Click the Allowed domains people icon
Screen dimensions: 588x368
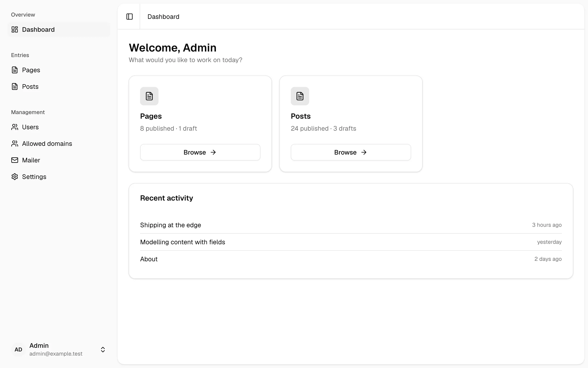tap(15, 144)
